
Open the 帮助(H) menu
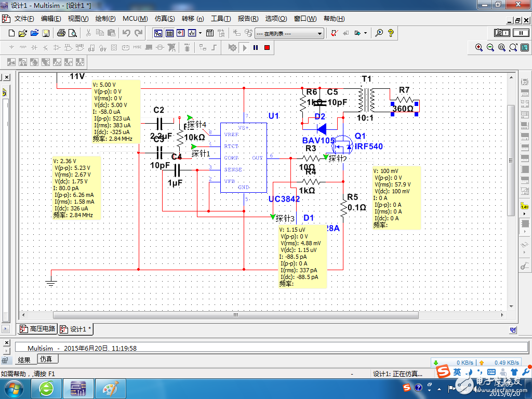pyautogui.click(x=334, y=19)
